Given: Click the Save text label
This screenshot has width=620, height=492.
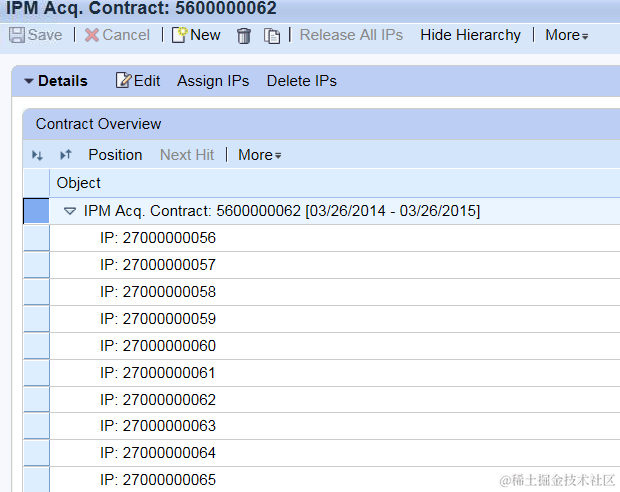Looking at the screenshot, I should point(45,35).
